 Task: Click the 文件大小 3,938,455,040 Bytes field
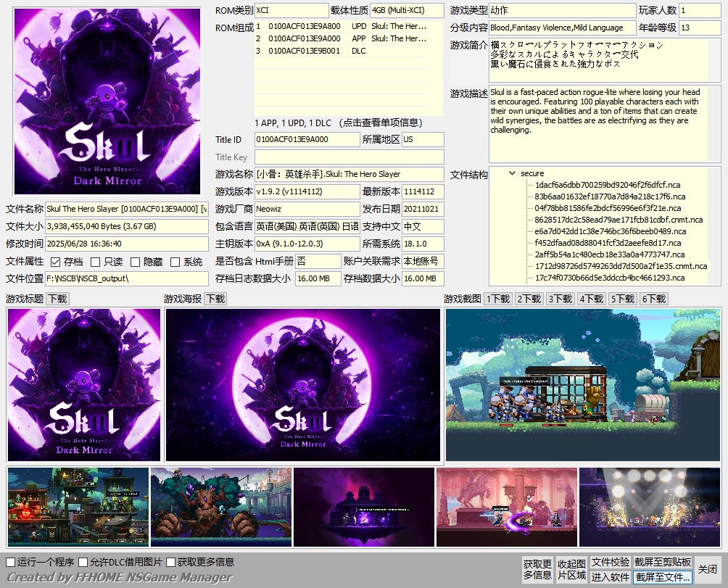tap(127, 226)
